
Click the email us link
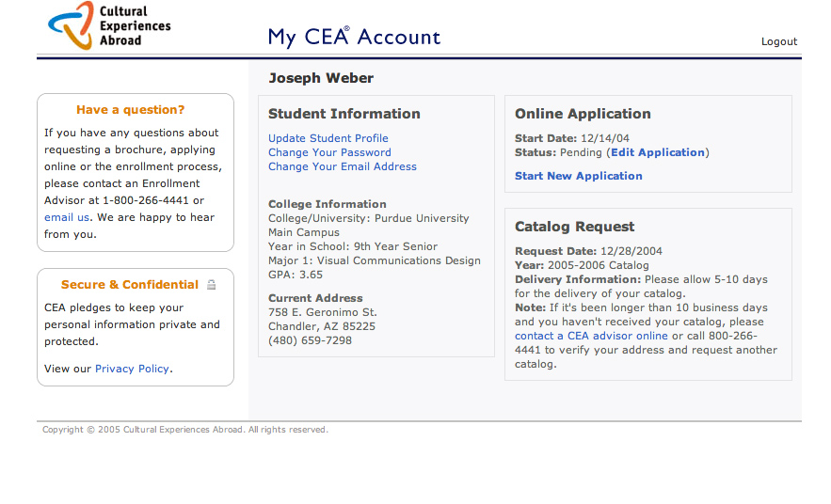[x=67, y=217]
